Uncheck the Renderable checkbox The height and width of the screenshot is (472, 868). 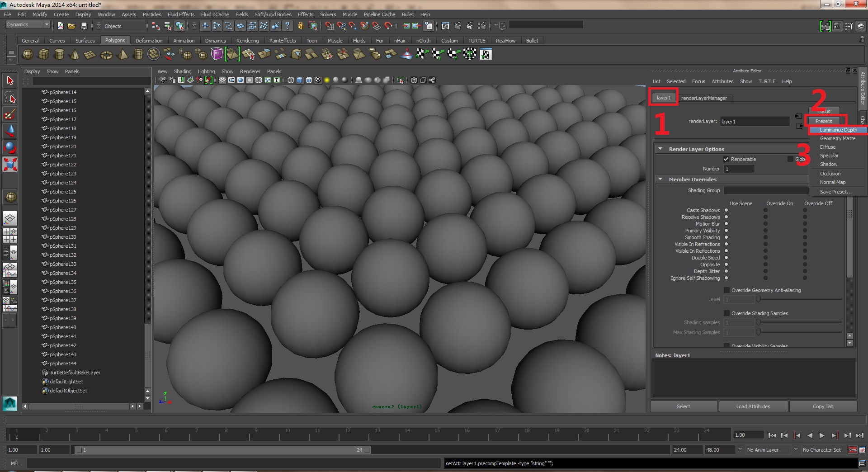[x=726, y=159]
